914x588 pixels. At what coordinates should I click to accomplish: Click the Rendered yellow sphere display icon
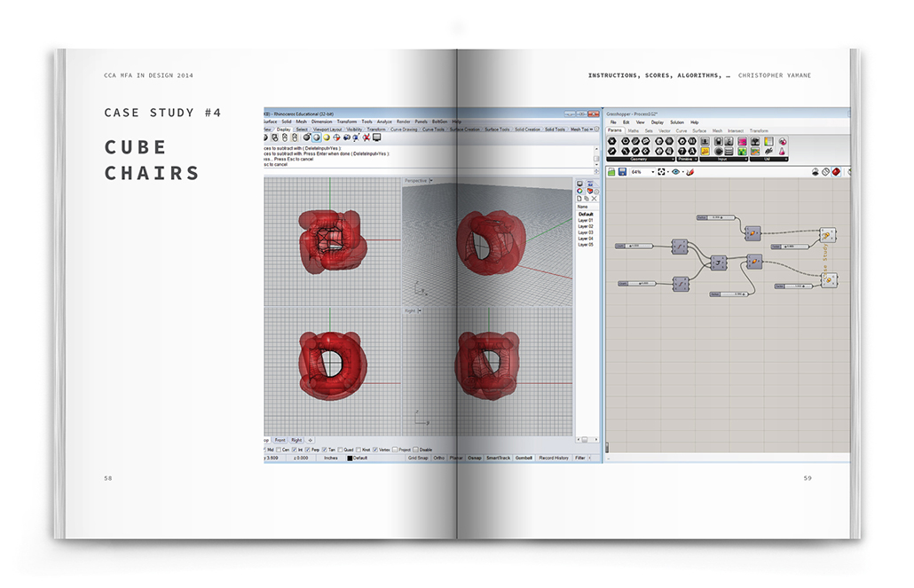(x=327, y=137)
